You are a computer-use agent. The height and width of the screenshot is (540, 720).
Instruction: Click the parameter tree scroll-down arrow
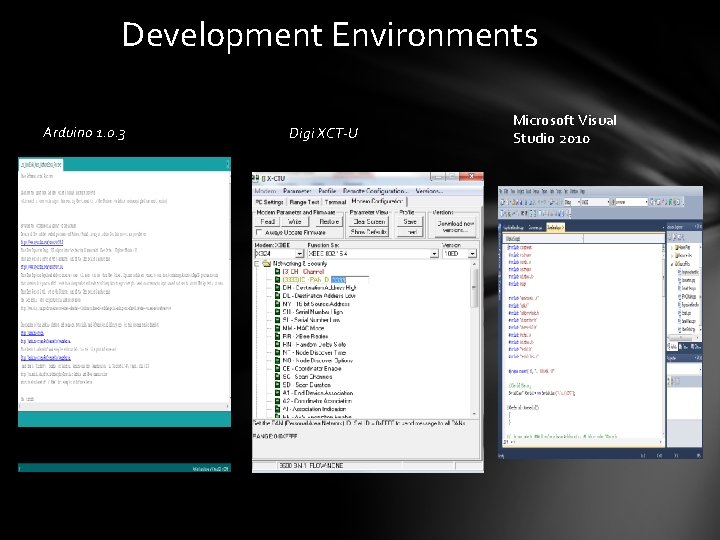(x=475, y=414)
